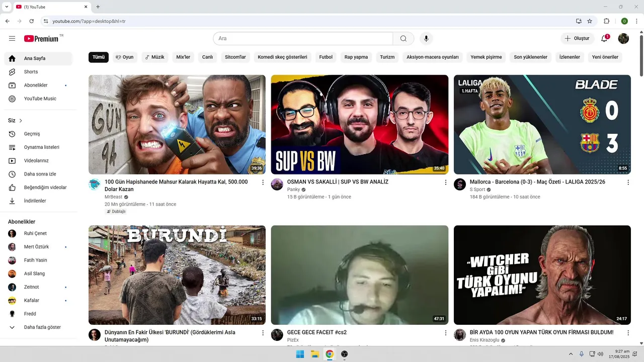
Task: Open the hamburger guide menu
Action: 12,39
